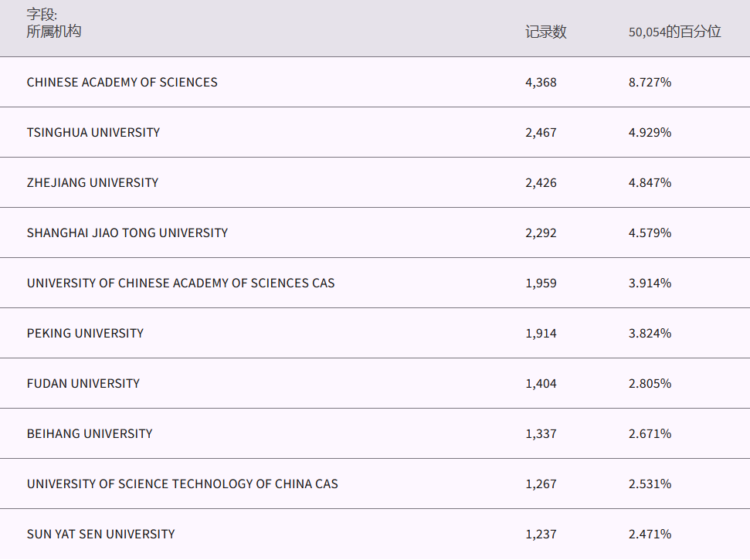The height and width of the screenshot is (560, 750).
Task: Click the Chinese Academy of Sciences row name
Action: pyautogui.click(x=122, y=83)
